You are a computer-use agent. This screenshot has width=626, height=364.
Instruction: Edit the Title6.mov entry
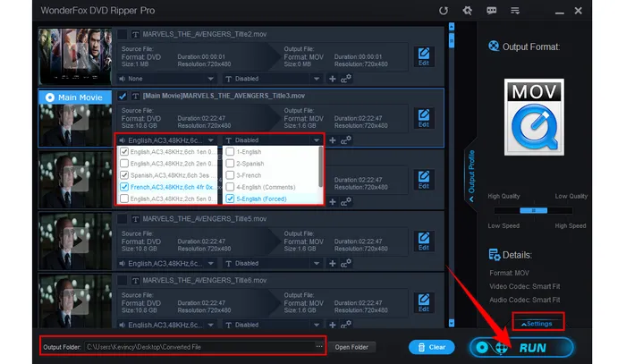click(x=424, y=302)
